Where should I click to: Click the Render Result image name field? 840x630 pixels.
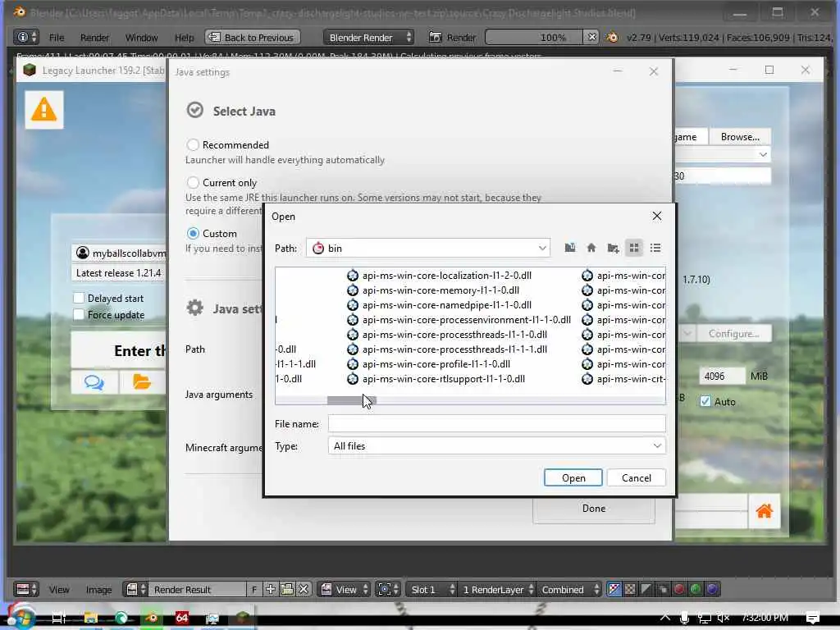197,589
